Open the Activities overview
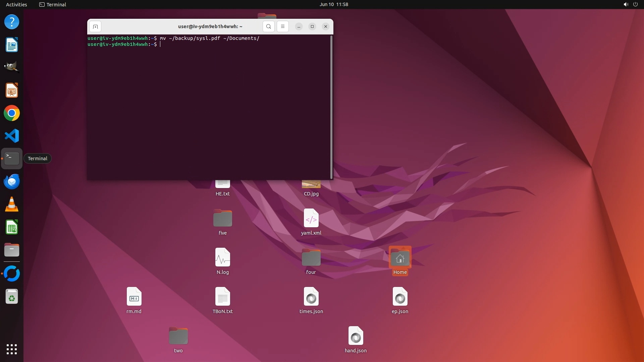 16,4
